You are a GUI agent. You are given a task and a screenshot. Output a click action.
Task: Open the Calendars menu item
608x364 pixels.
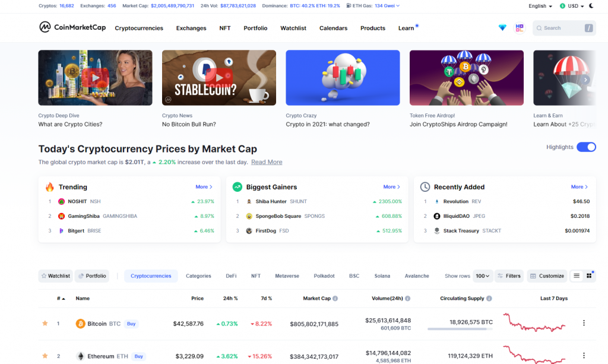(x=334, y=29)
